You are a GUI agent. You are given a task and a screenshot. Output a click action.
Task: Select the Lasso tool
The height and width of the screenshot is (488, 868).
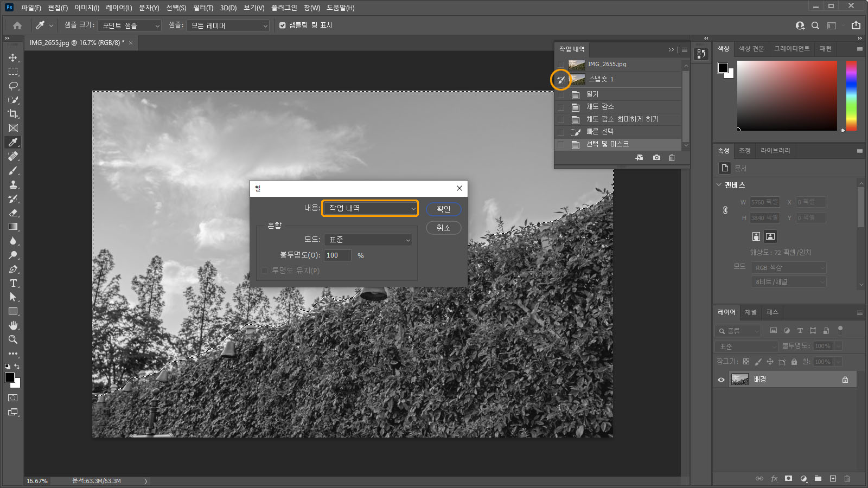pos(13,86)
